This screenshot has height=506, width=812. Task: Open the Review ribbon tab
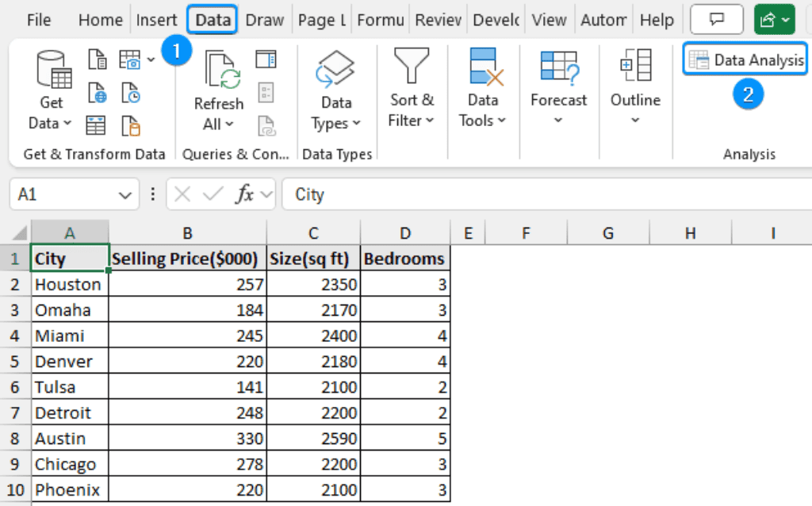point(438,19)
